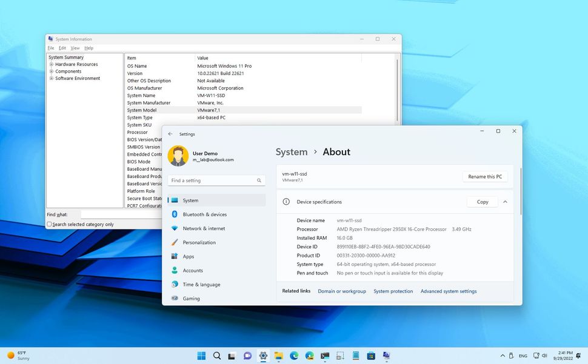Click the Rename this PC button
Screen dimensions: 588x364
point(484,176)
